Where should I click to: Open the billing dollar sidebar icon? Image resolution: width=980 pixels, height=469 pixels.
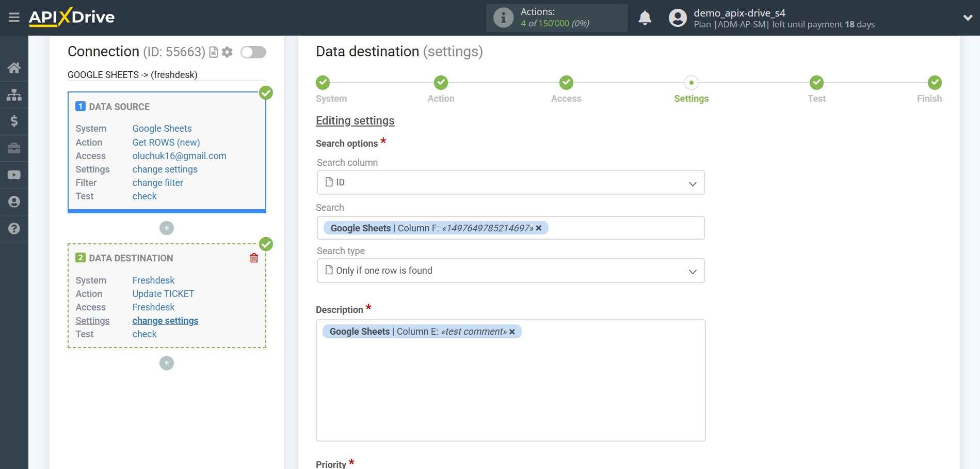click(x=14, y=121)
